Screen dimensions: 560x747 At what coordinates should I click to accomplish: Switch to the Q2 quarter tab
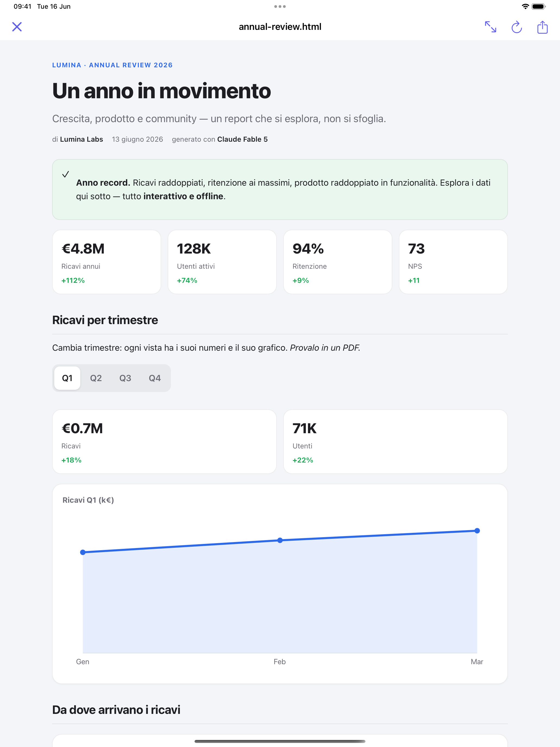point(96,378)
